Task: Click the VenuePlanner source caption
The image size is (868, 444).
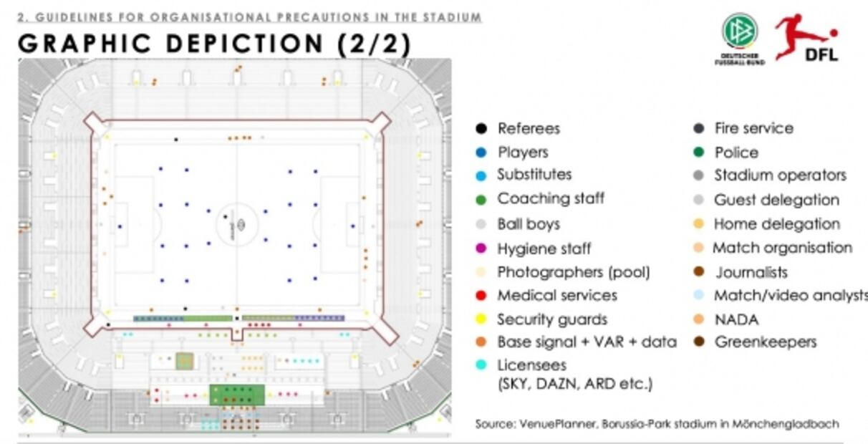Action: 657,424
